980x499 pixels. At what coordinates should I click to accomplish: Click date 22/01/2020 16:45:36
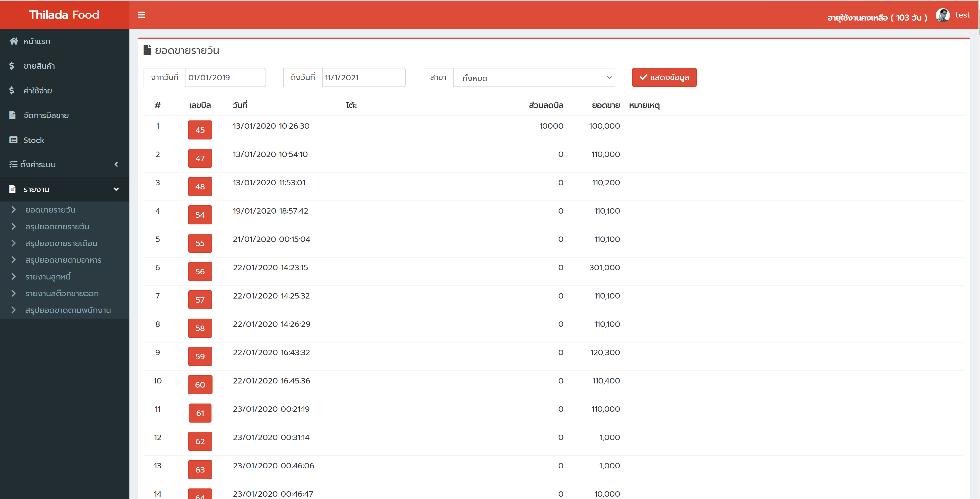[271, 381]
